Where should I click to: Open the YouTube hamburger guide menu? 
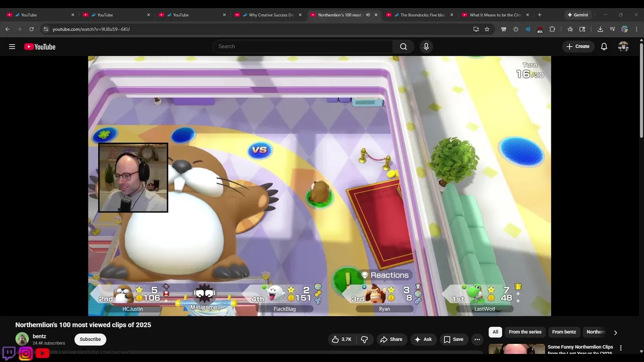coord(12,47)
